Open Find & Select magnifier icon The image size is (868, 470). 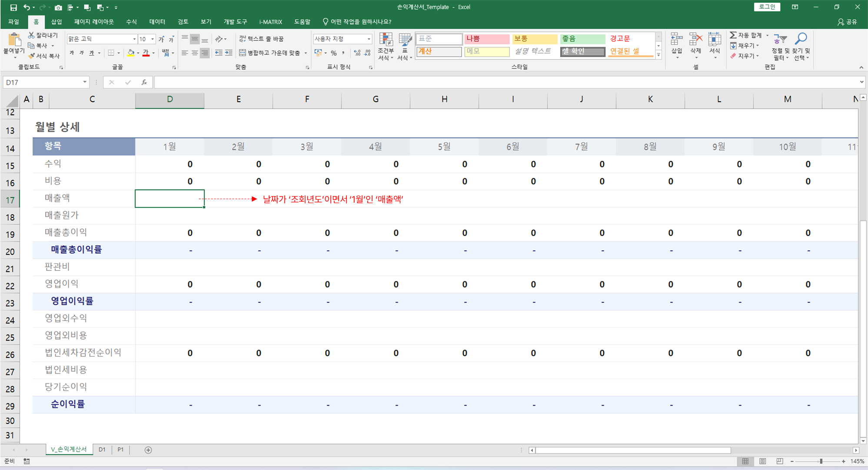tap(801, 40)
